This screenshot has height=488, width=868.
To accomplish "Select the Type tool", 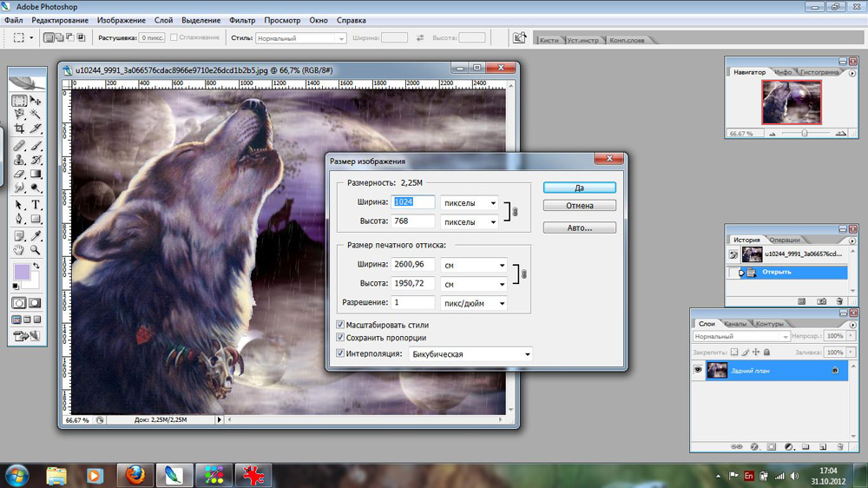I will point(36,205).
